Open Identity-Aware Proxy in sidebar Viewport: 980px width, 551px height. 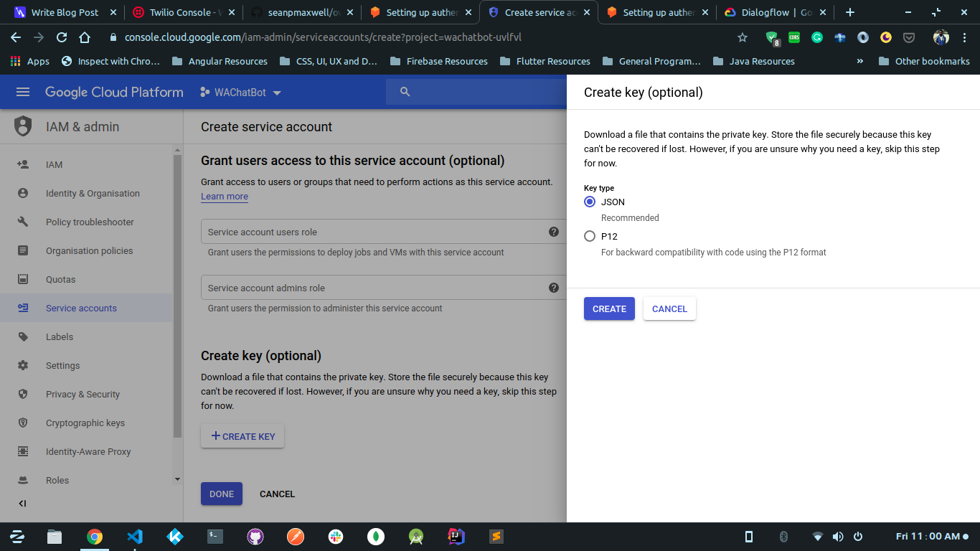point(86,451)
